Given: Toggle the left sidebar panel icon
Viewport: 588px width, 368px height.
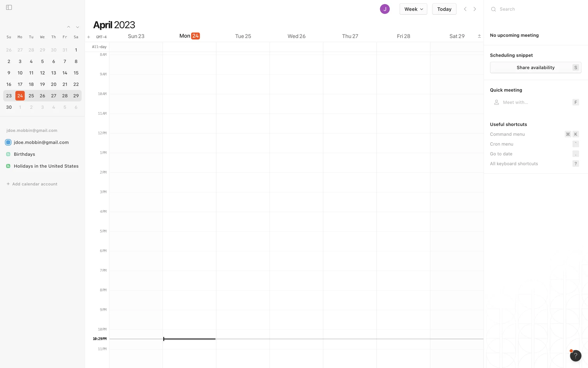Looking at the screenshot, I should (9, 7).
